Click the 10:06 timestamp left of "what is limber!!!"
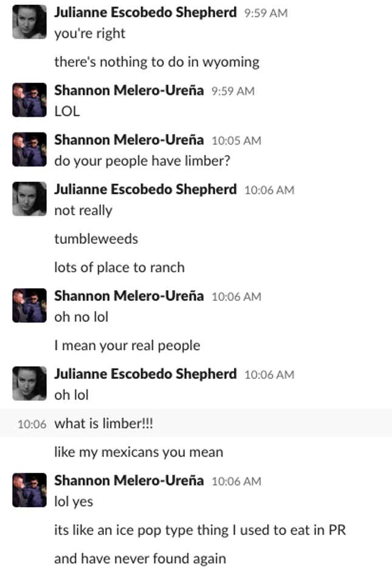Viewport: 392px width, 571px height. tap(32, 424)
